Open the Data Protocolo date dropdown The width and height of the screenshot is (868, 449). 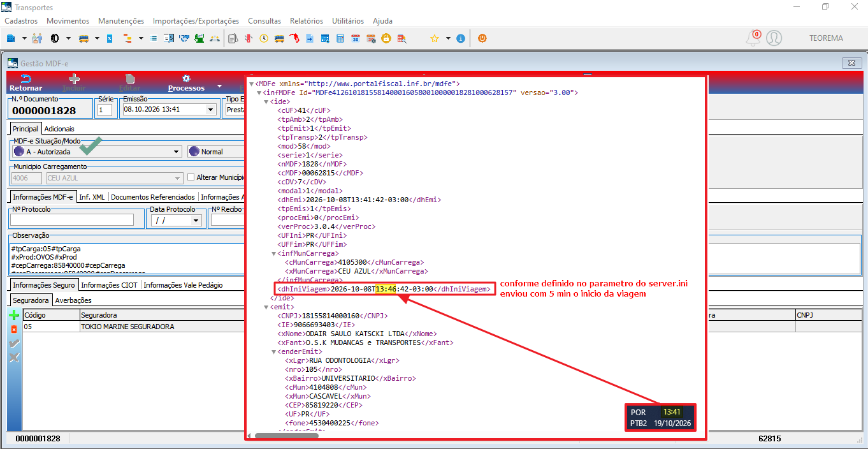point(196,220)
